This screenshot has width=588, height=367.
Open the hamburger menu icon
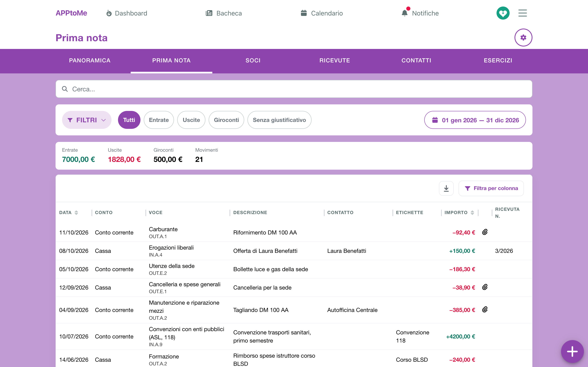(522, 13)
